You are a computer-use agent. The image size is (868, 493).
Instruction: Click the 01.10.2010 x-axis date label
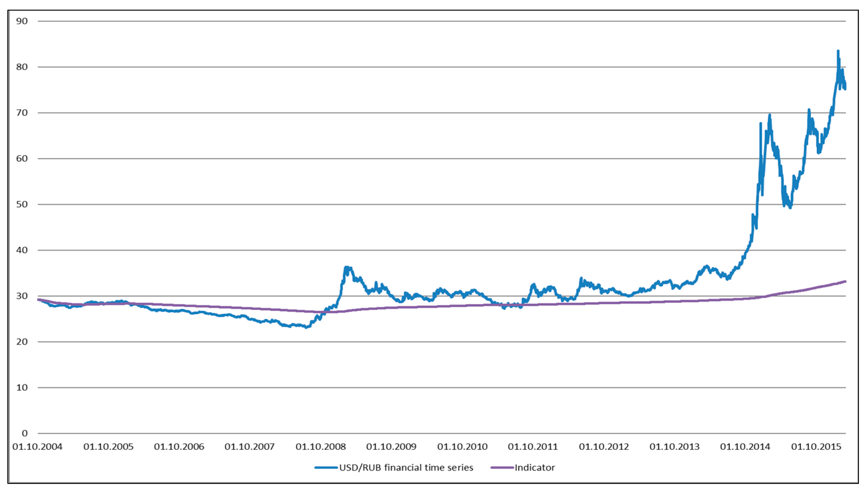coord(462,447)
